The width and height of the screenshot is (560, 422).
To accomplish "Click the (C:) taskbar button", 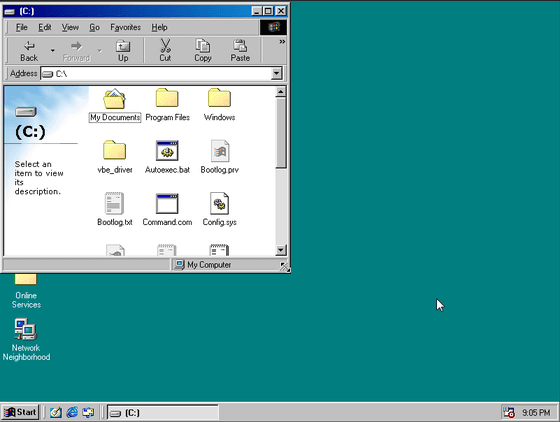I will 162,413.
